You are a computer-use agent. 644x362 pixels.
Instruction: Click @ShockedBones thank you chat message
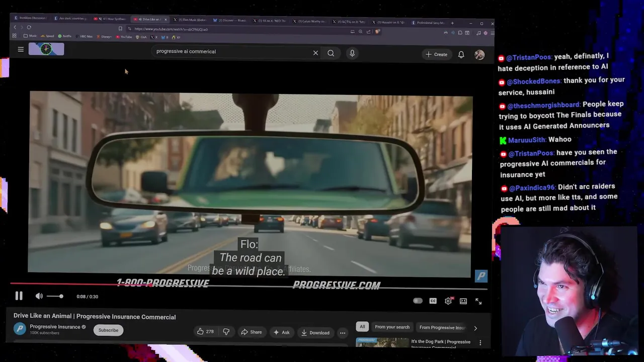(x=561, y=86)
